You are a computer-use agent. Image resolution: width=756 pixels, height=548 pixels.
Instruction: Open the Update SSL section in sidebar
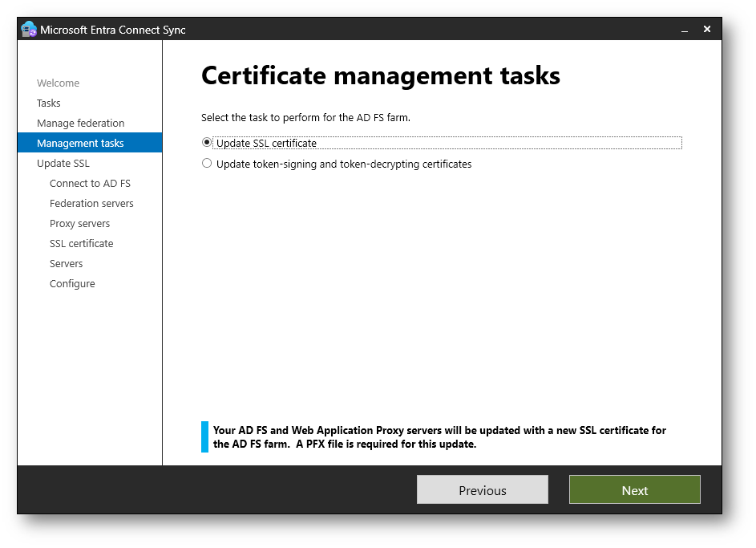coord(63,163)
